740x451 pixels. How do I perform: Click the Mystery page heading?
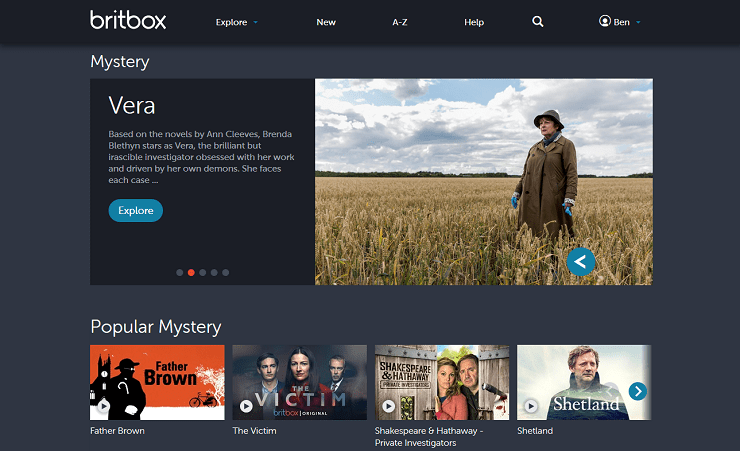[120, 62]
